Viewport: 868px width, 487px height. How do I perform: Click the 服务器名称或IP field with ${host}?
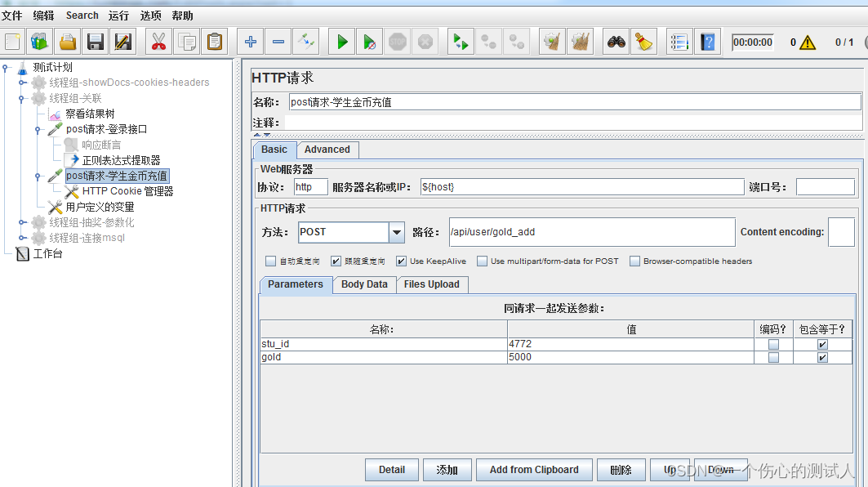tap(582, 187)
